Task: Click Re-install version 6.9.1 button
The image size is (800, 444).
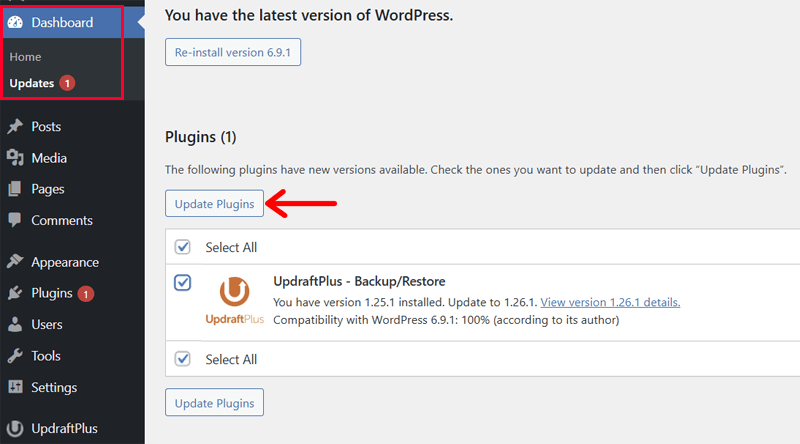Action: [x=233, y=52]
